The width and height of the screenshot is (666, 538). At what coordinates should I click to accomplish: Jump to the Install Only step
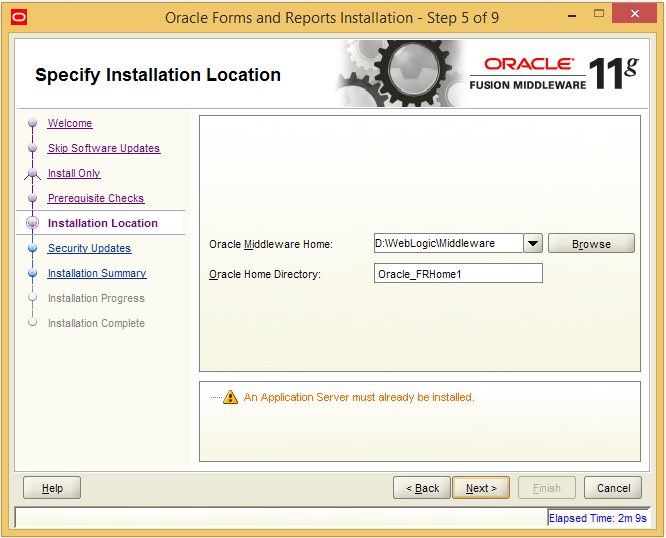click(74, 173)
